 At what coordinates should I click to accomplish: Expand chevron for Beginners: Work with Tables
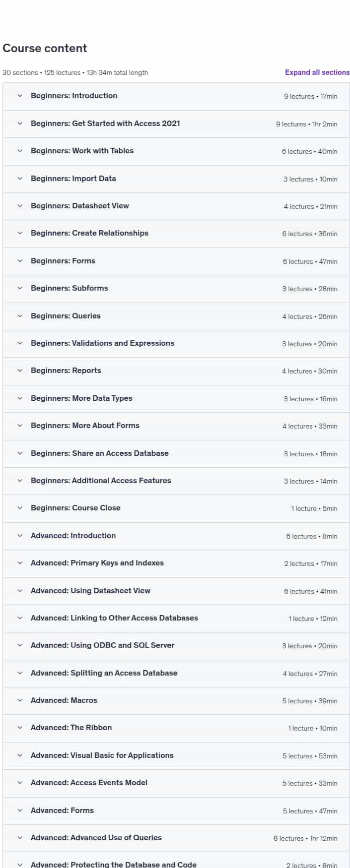point(20,151)
